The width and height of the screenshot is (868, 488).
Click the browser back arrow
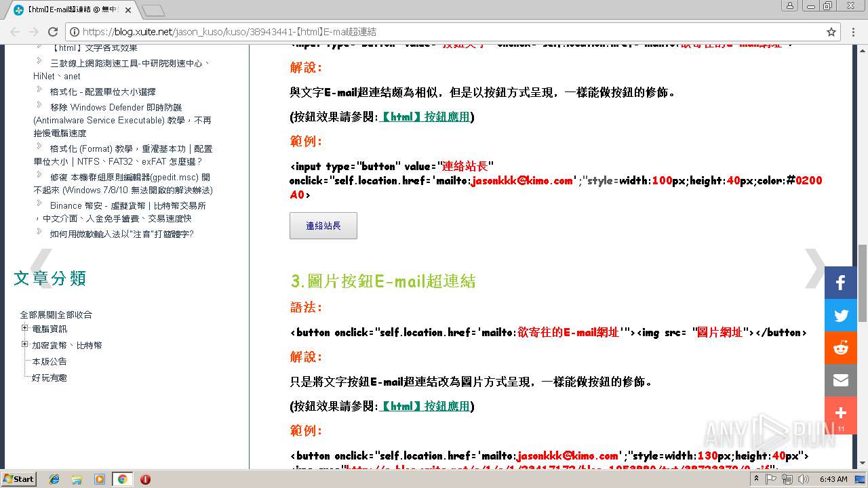[15, 32]
